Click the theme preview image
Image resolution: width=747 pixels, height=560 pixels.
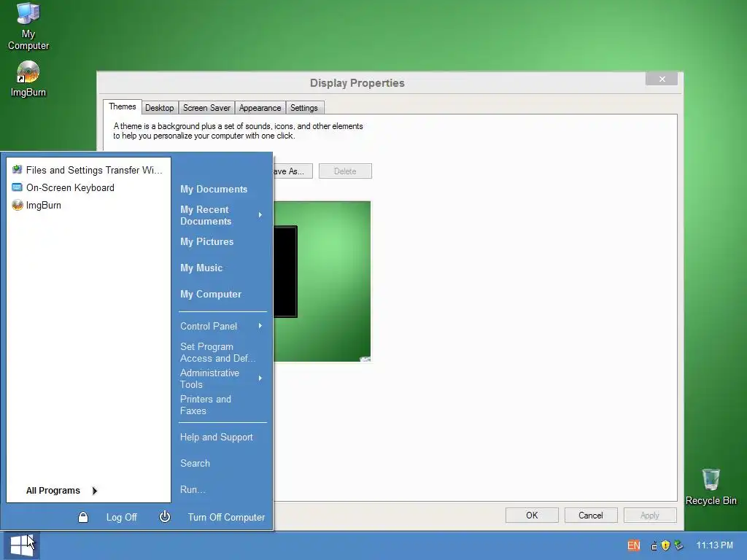(x=322, y=281)
